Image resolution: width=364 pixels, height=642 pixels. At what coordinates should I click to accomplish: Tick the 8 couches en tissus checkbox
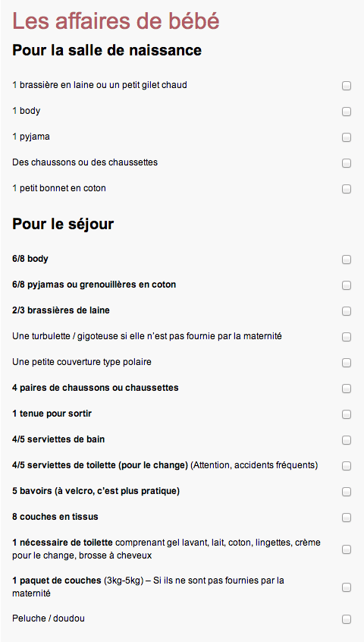347,517
